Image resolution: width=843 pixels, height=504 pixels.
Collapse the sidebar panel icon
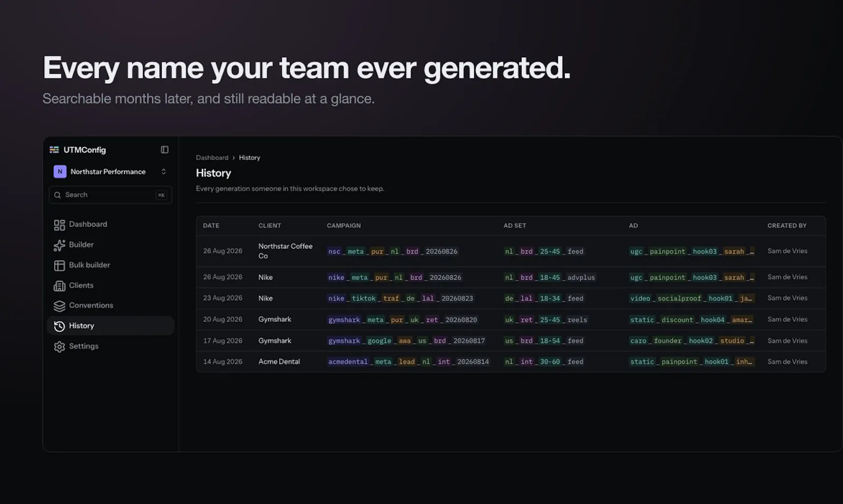(x=164, y=150)
